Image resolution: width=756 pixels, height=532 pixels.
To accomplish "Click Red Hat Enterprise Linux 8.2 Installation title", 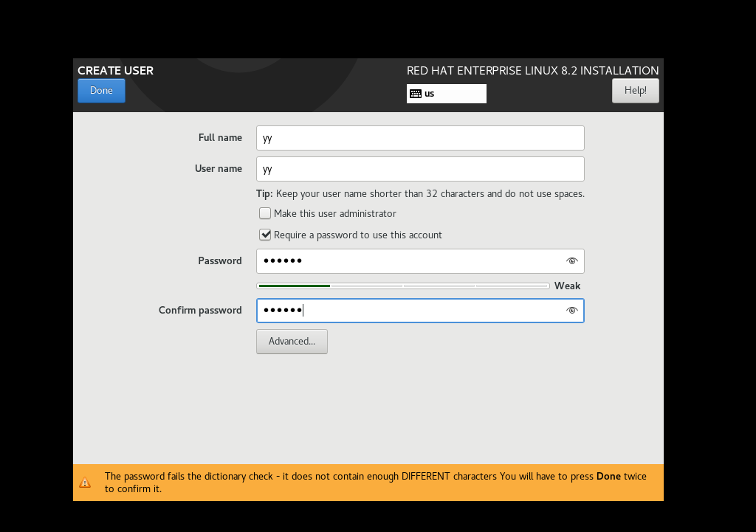I will pyautogui.click(x=532, y=70).
